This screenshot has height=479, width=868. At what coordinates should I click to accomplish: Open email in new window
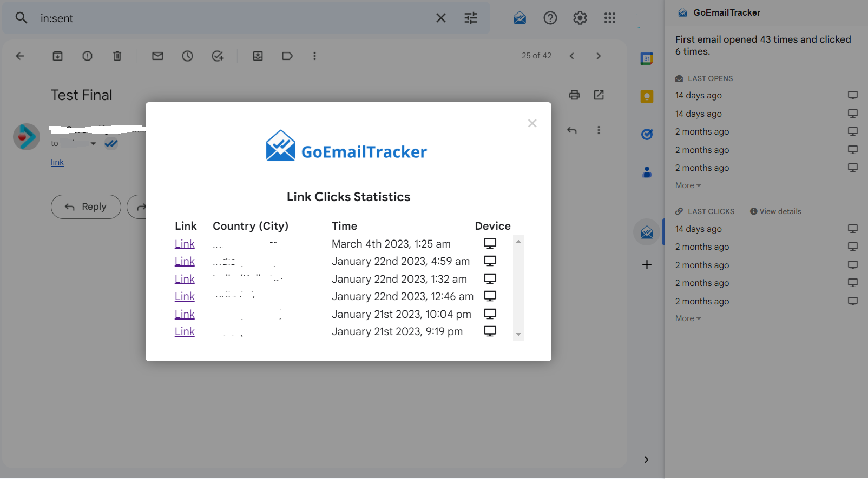(x=599, y=95)
